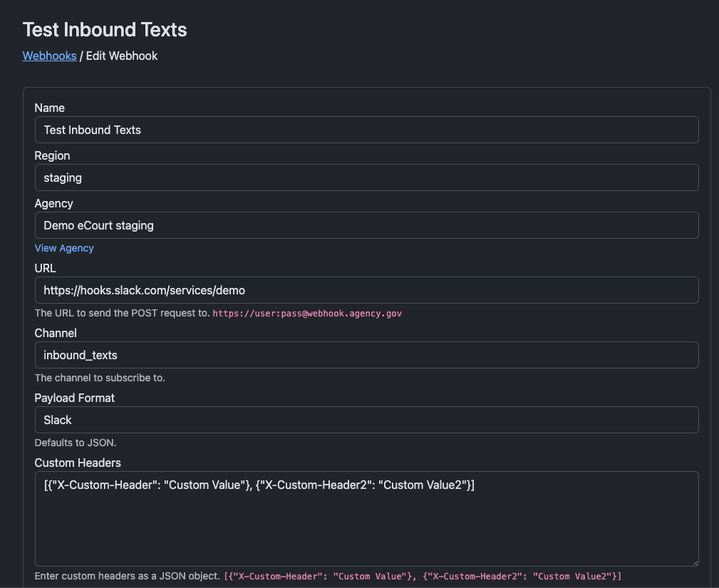Click the pink custom headers JSON example
The height and width of the screenshot is (588, 719).
point(423,577)
